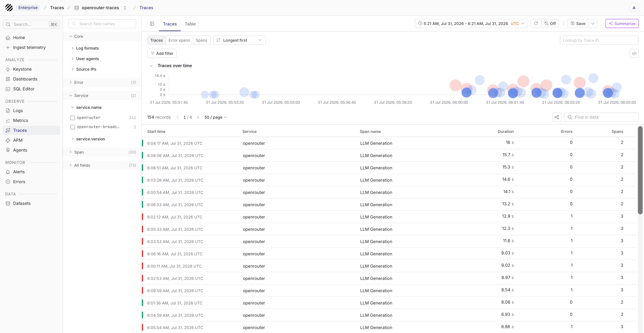Open Metrics view
This screenshot has width=644, height=333.
coord(31,120)
